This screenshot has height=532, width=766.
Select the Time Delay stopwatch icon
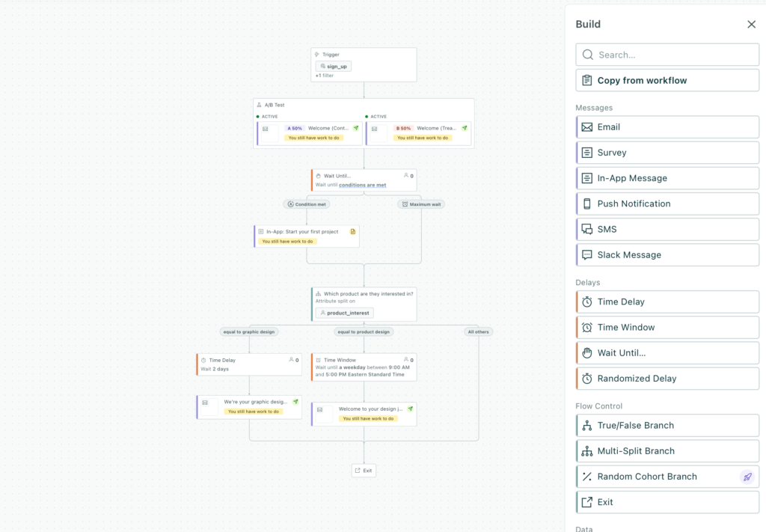point(589,302)
